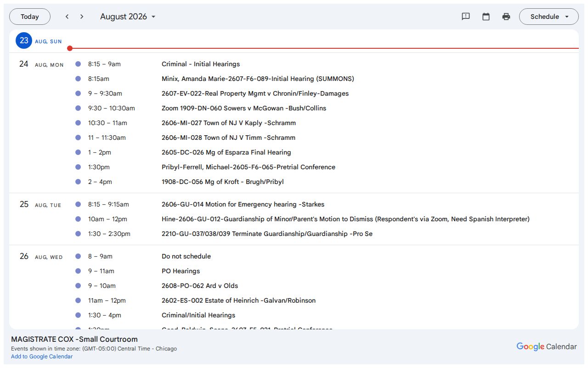Open the PO Hearings event

point(181,271)
